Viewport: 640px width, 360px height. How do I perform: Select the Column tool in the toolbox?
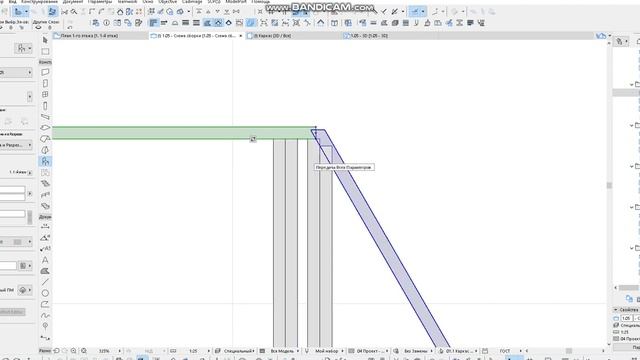click(x=45, y=106)
